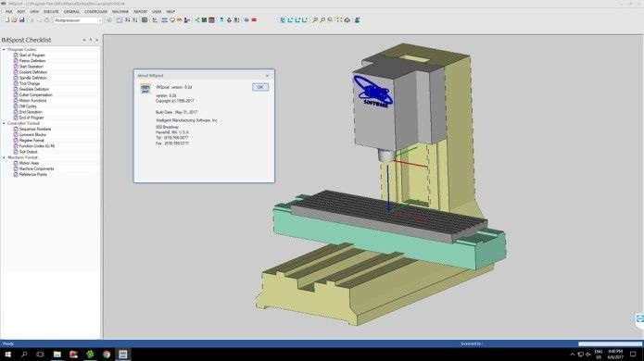This screenshot has height=361, width=644.
Task: Click the status bar progress bar
Action: 610,343
